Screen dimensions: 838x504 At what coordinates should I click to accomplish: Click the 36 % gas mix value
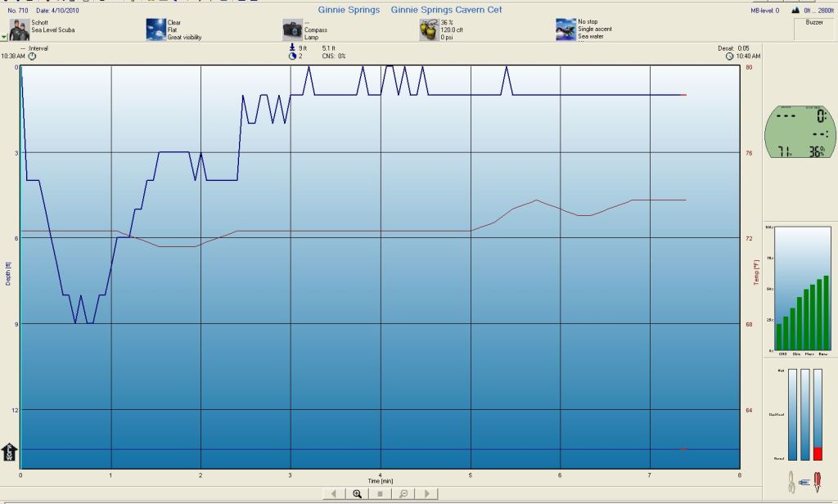click(x=447, y=22)
